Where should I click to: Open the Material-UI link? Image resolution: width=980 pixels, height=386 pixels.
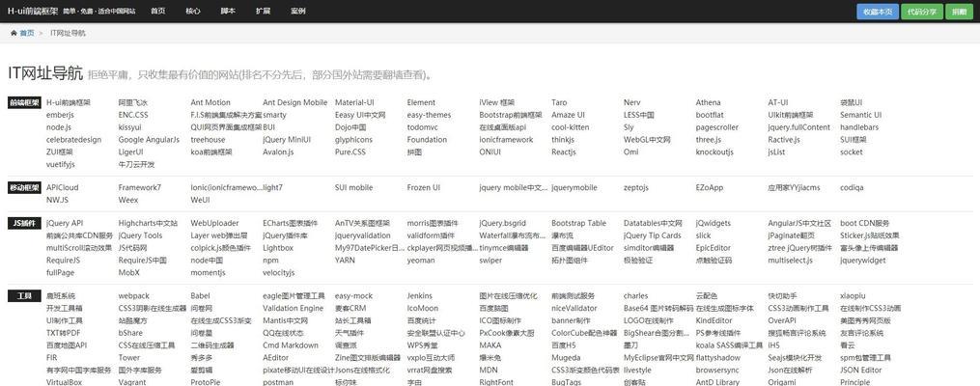click(x=354, y=102)
